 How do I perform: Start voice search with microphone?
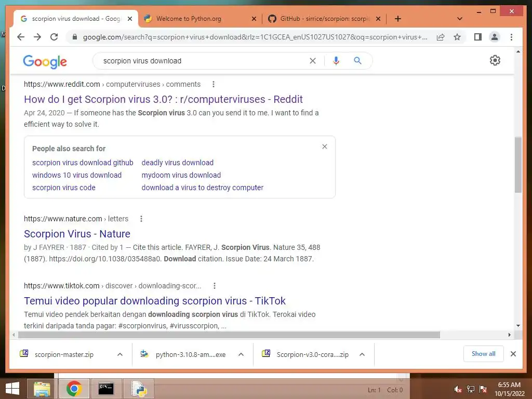coord(336,61)
